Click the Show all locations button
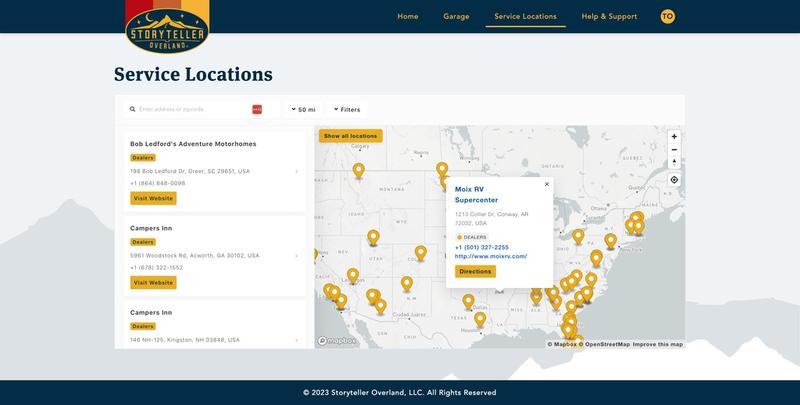The width and height of the screenshot is (800, 405). coord(351,136)
